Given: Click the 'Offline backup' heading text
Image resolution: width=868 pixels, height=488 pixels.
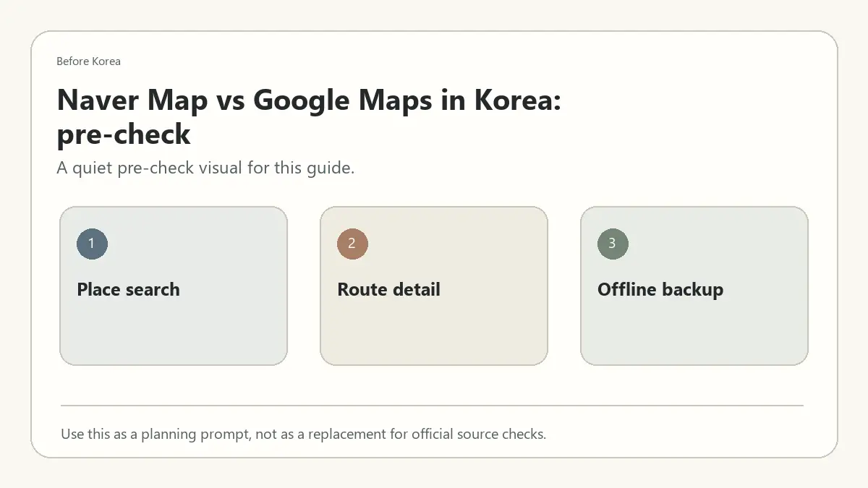Looking at the screenshot, I should click(660, 290).
